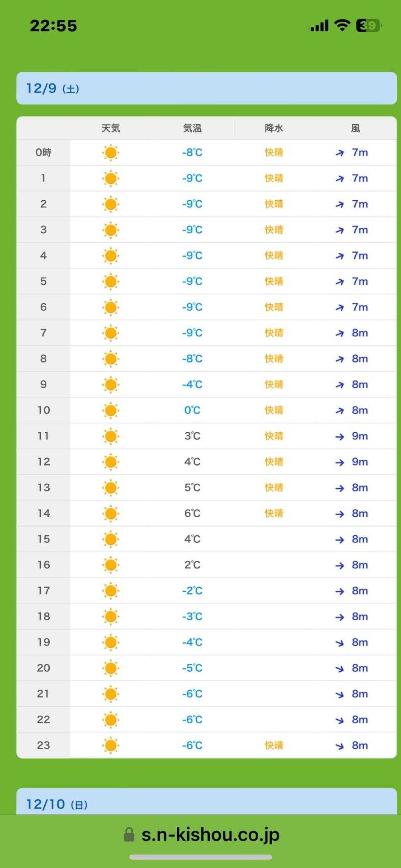Open the 12/10 (日) date header

(x=207, y=804)
